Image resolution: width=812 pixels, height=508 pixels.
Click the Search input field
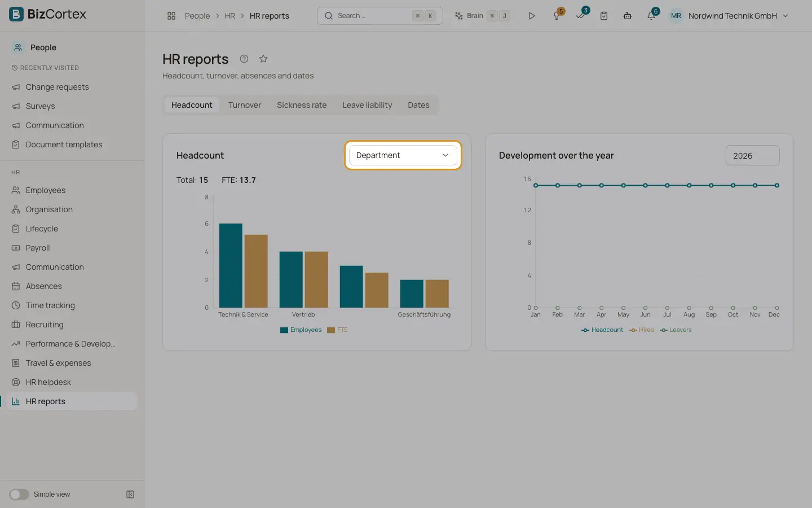(379, 16)
